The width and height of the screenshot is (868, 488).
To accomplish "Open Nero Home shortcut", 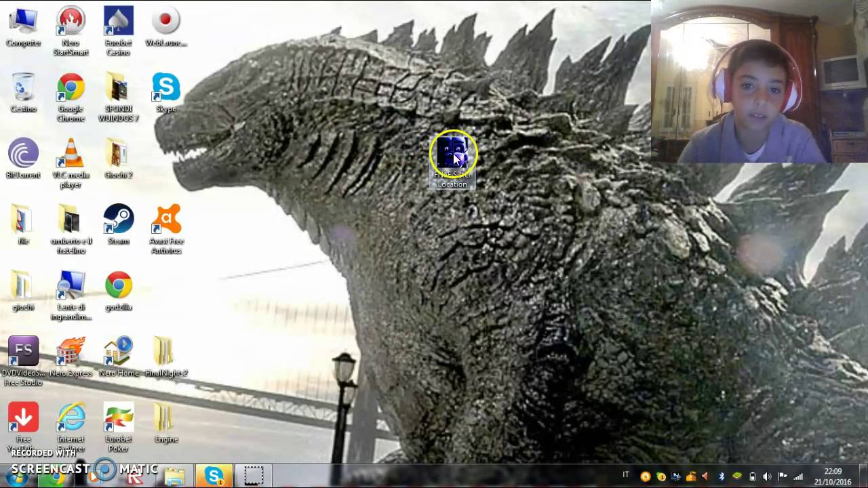I will tap(119, 357).
